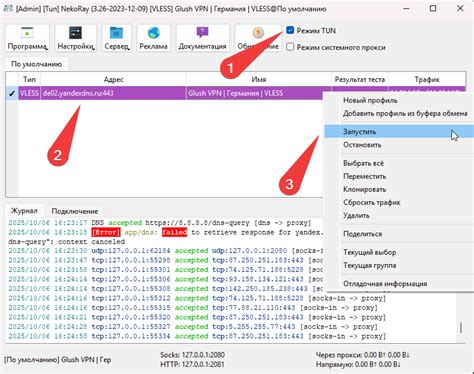Switch to the Журнал tab
The height and width of the screenshot is (374, 474).
24,211
